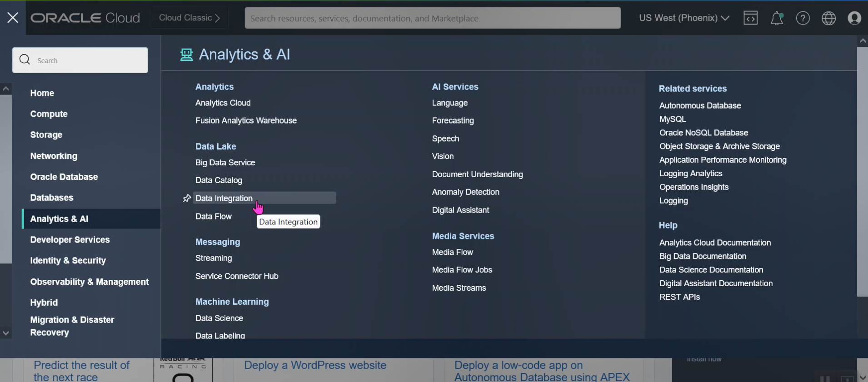Close the navigation menu with the X icon
The height and width of the screenshot is (382, 868).
pos(13,18)
